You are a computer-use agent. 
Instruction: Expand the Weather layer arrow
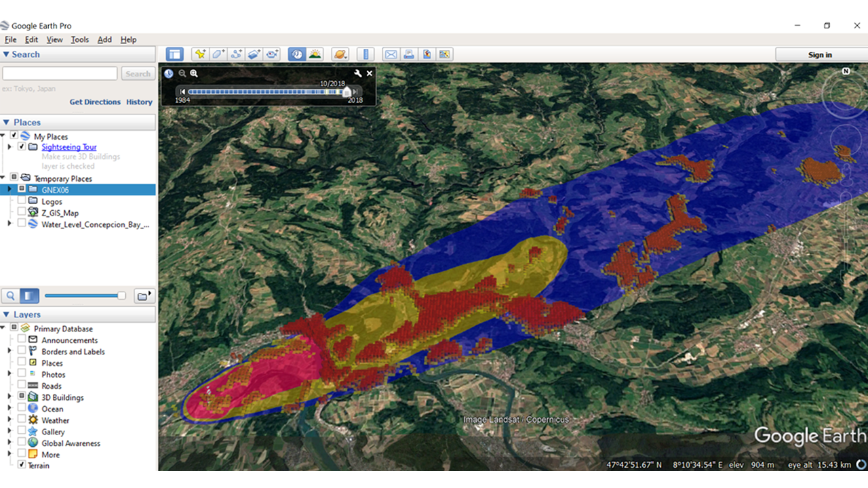[x=9, y=420]
